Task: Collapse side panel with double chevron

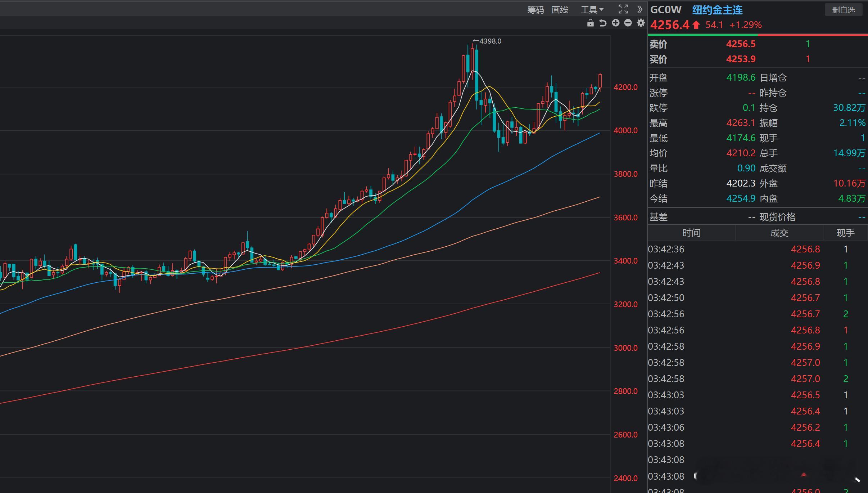Action: click(x=639, y=9)
